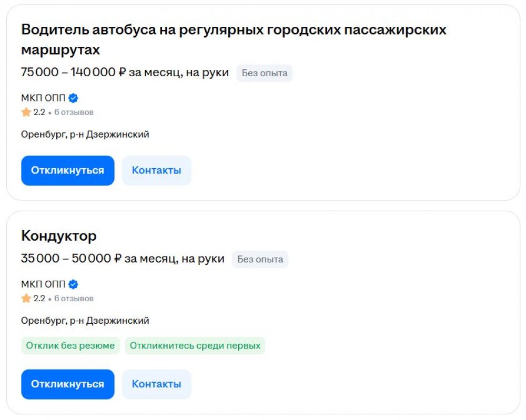This screenshot has width=526, height=420.
Task: Click orange rating star in Кондуктор listing
Action: pos(26,299)
